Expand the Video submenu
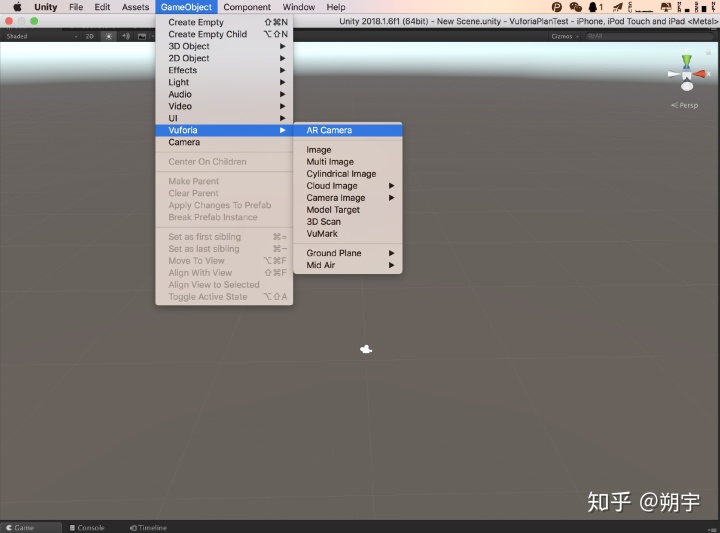The width and height of the screenshot is (720, 533). pos(224,106)
